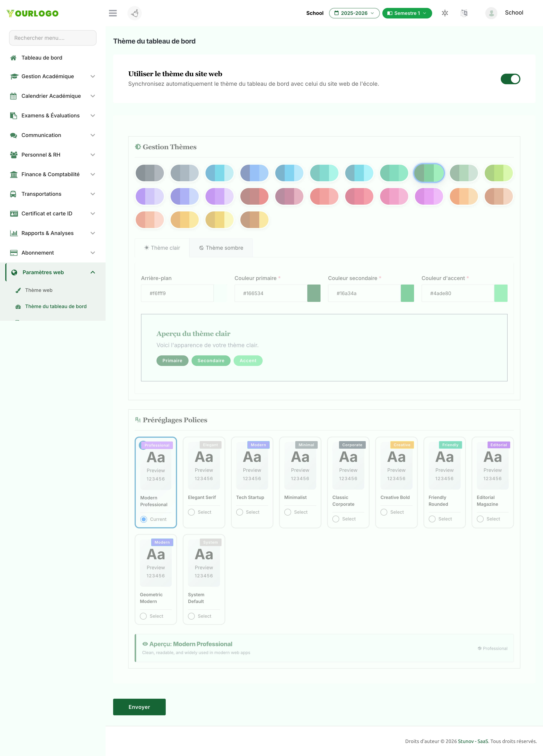Select the Creative Bold font radio
The width and height of the screenshot is (543, 756).
coord(384,512)
